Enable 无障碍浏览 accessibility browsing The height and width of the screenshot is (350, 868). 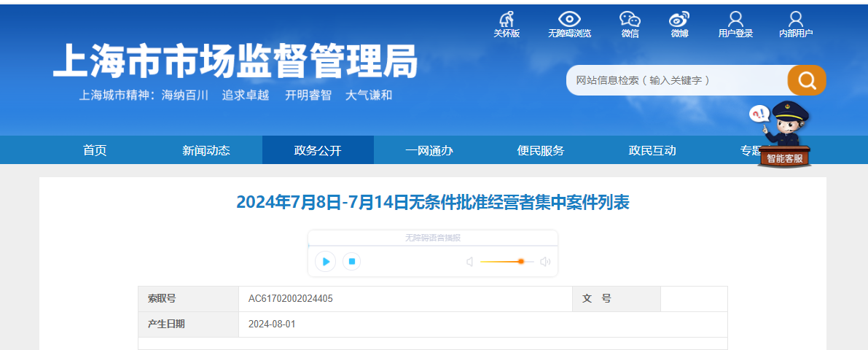coord(569,20)
